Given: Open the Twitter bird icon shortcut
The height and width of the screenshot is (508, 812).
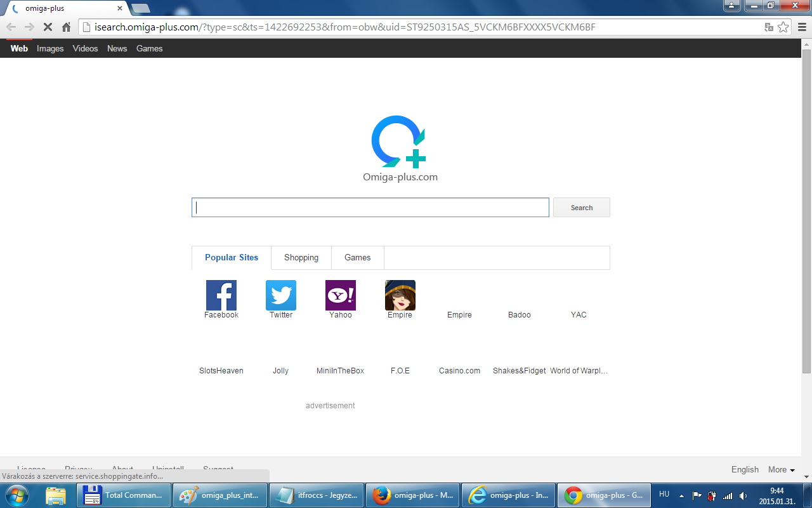Looking at the screenshot, I should click(x=281, y=295).
